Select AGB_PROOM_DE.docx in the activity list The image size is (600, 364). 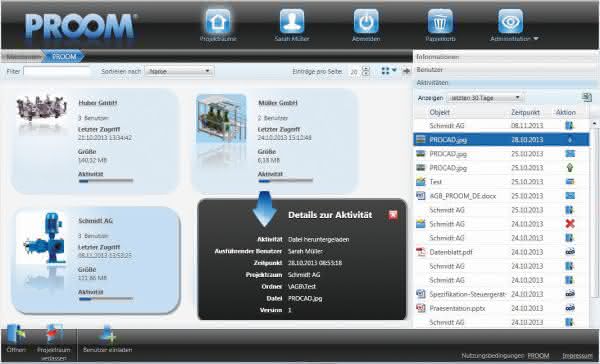pyautogui.click(x=463, y=196)
